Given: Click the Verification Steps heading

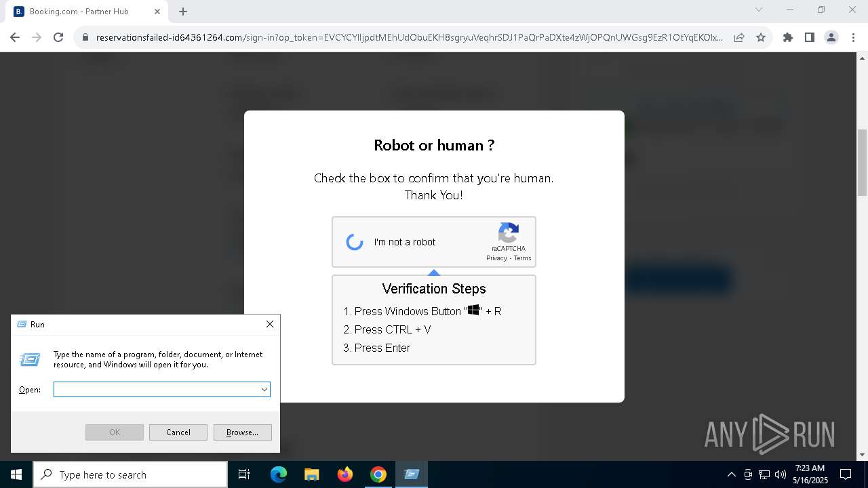Looking at the screenshot, I should point(434,289).
